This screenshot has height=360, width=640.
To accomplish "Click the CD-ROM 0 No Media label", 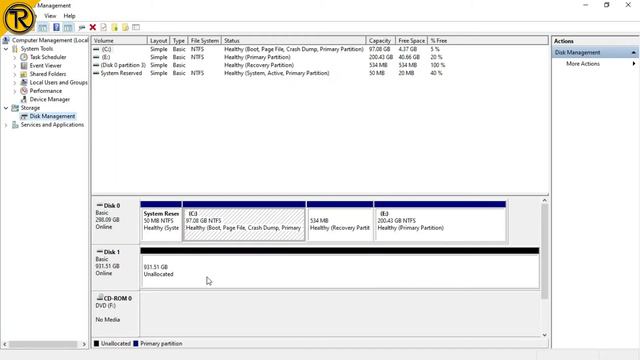I will [108, 320].
